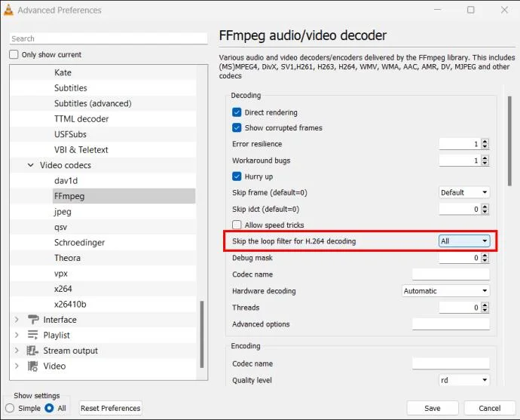
Task: Click the Skip idct spinner
Action: tap(464, 210)
